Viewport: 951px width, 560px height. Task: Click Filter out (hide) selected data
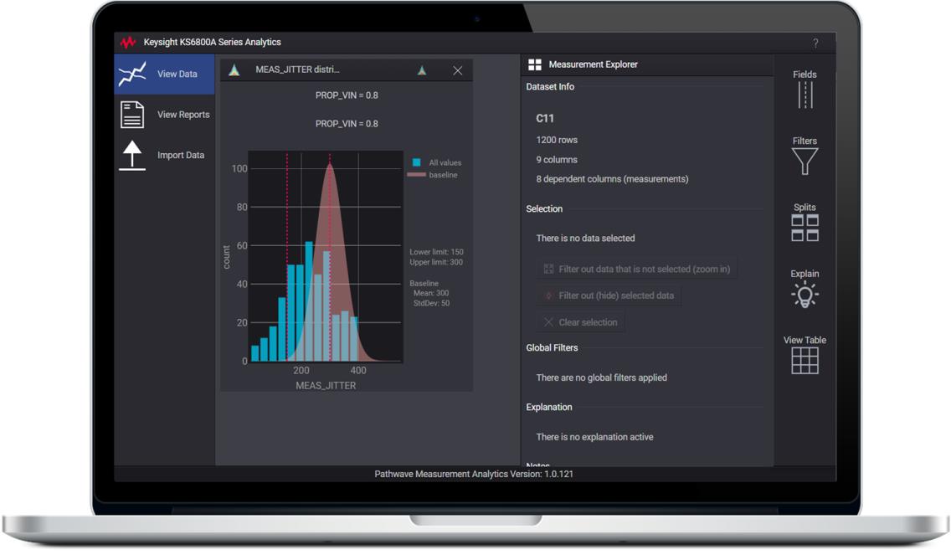click(x=608, y=295)
